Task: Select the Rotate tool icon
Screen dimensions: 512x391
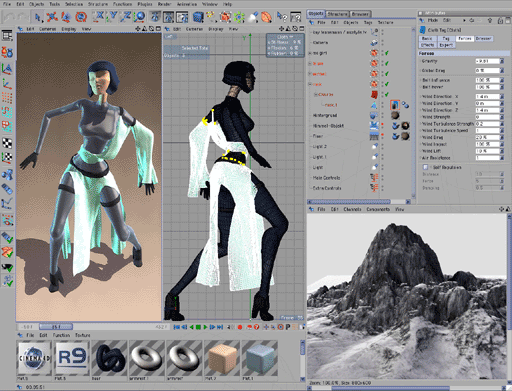Action: point(81,17)
